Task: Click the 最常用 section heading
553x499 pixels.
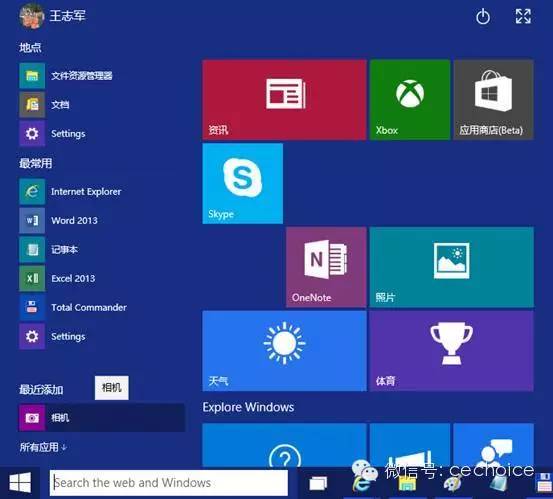Action: click(36, 163)
